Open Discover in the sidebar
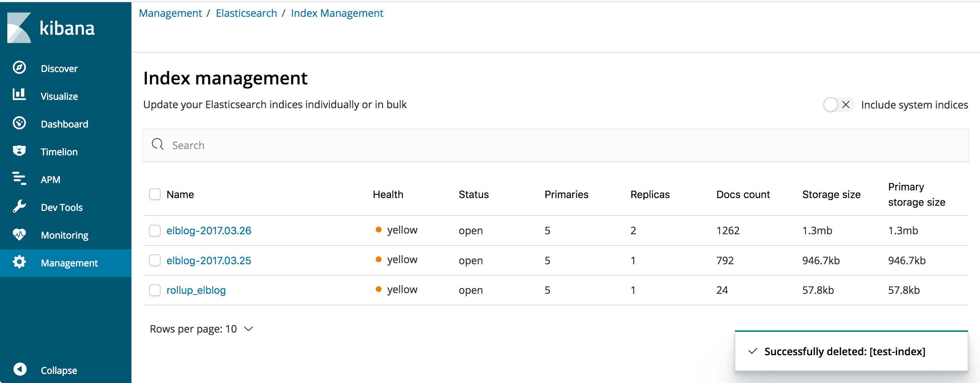 pos(59,69)
